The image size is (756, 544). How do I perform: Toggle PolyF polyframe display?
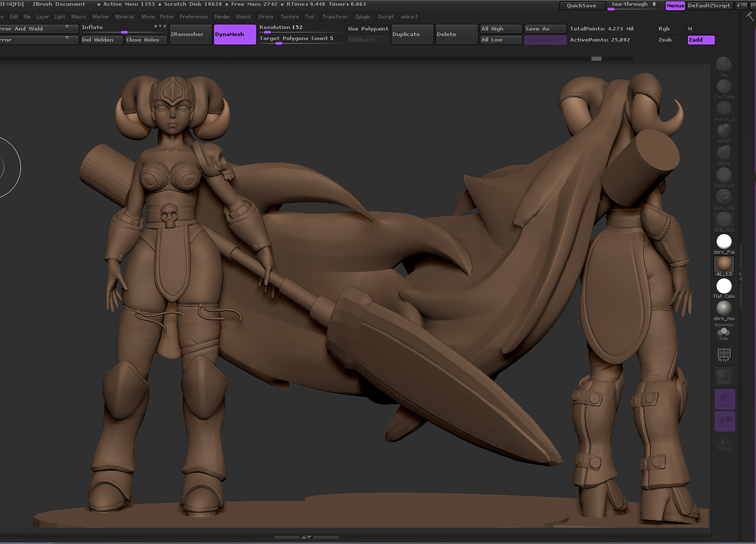click(724, 355)
